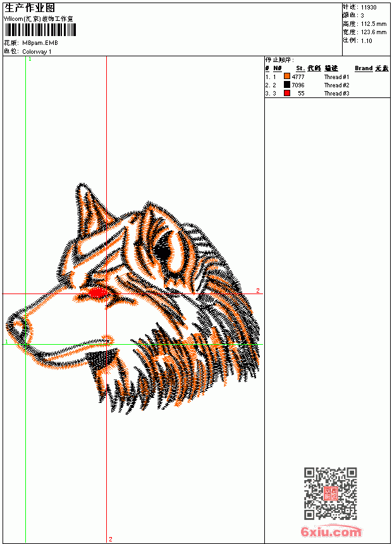The width and height of the screenshot is (392, 544).
Task: Click the orange 4777 thread swatch
Action: (287, 77)
